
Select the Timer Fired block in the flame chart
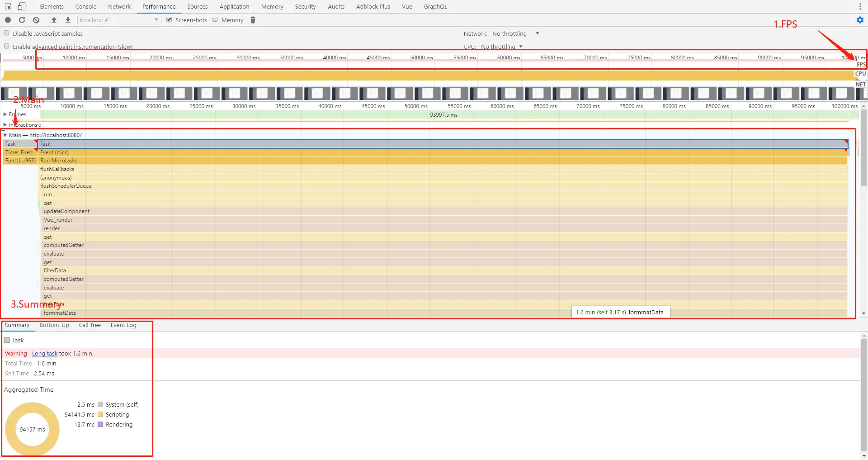pos(20,152)
